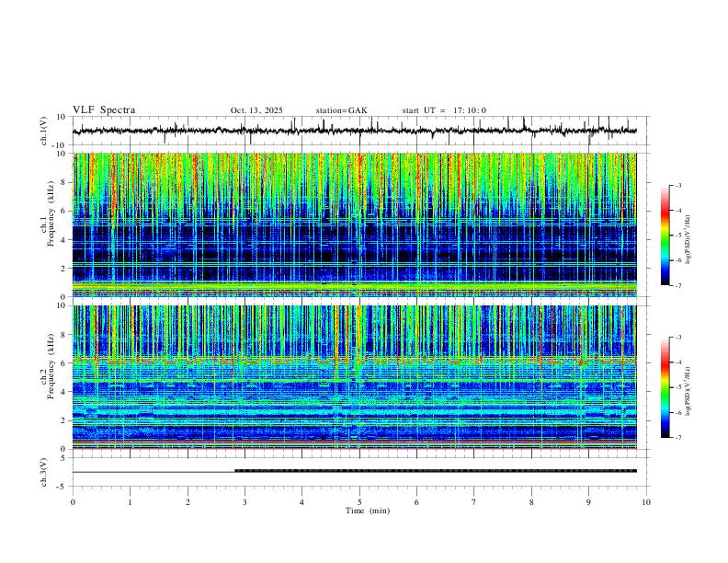728x563 pixels.
Task: Click the 'VLF Spectra' title text
Action: pyautogui.click(x=104, y=110)
